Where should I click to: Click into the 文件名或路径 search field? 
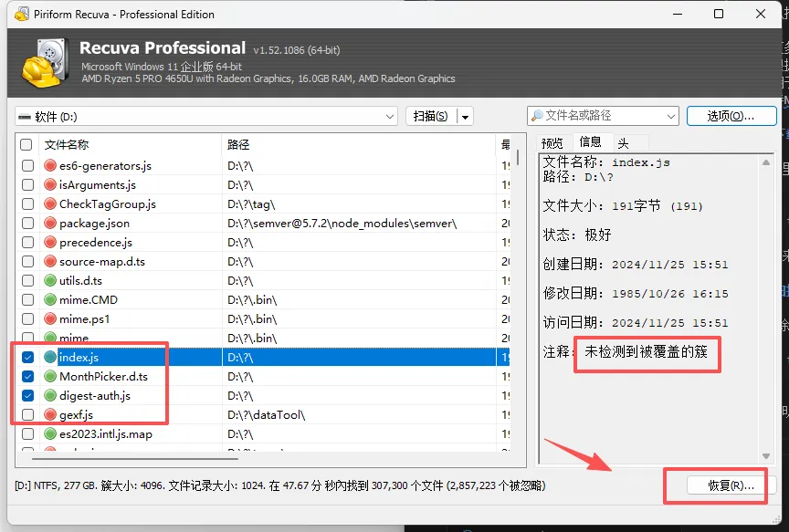pyautogui.click(x=603, y=116)
